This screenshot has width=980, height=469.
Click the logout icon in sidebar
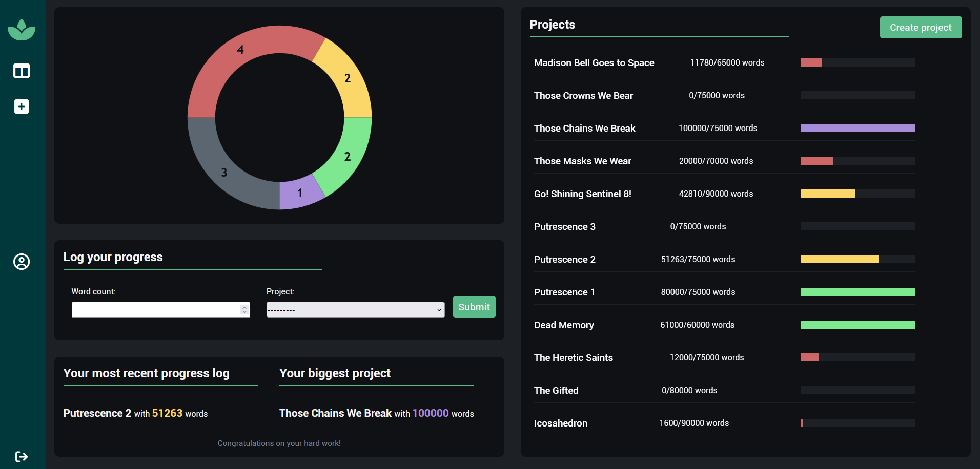(x=22, y=456)
